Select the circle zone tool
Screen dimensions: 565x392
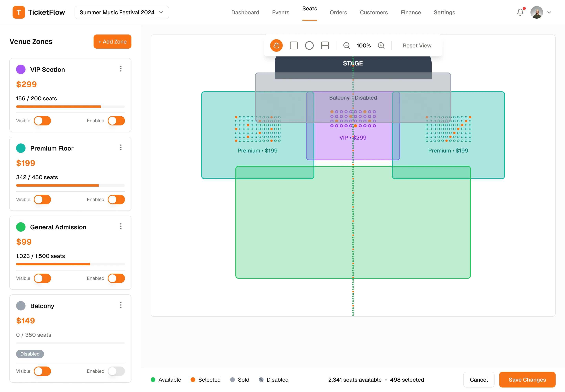tap(309, 45)
